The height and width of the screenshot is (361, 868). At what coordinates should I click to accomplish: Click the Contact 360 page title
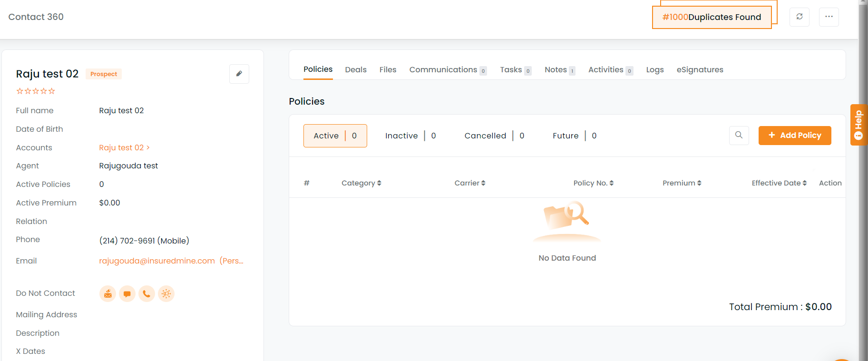pos(36,17)
